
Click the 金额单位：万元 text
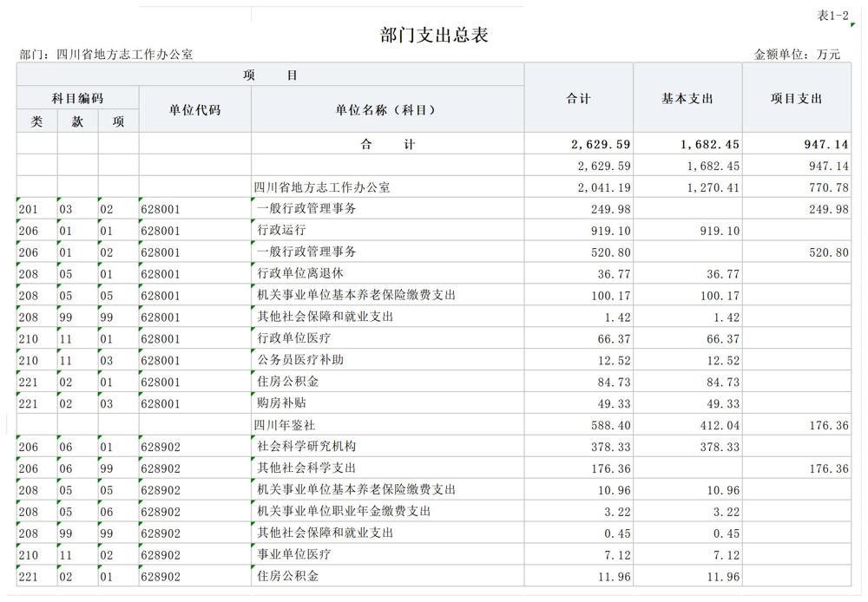[x=797, y=55]
